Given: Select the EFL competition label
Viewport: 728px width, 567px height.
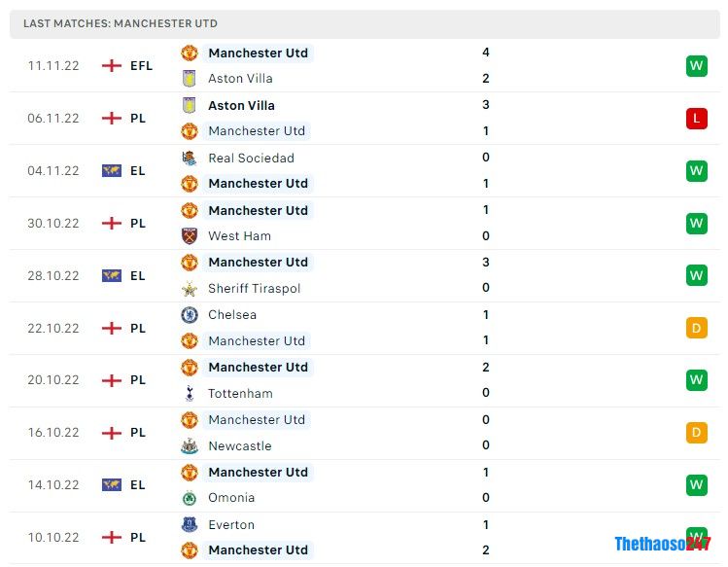Looking at the screenshot, I should tap(141, 66).
